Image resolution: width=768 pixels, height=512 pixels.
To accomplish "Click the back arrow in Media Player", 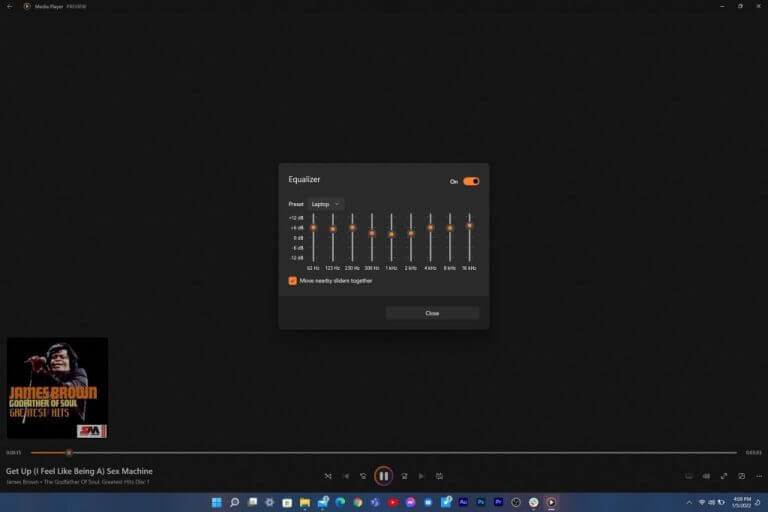I will pyautogui.click(x=9, y=6).
